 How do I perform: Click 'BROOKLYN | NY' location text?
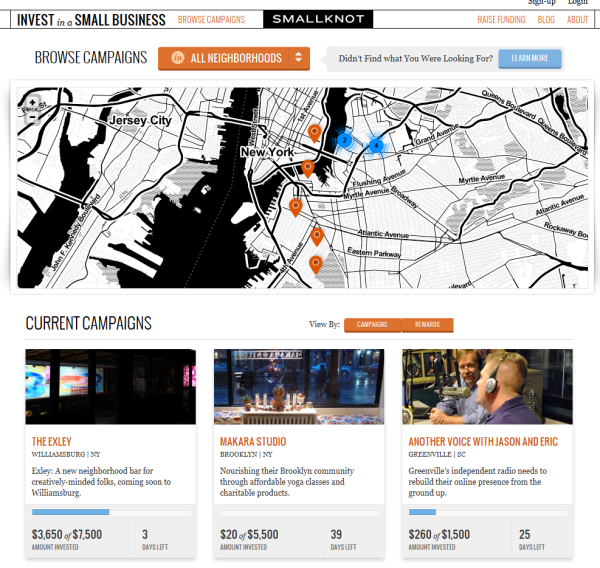[x=246, y=454]
